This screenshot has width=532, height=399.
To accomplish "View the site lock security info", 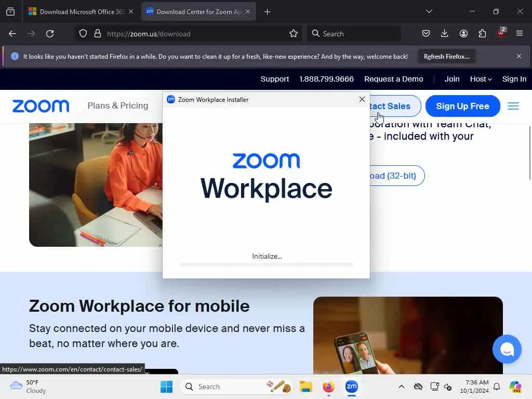I will coord(98,34).
